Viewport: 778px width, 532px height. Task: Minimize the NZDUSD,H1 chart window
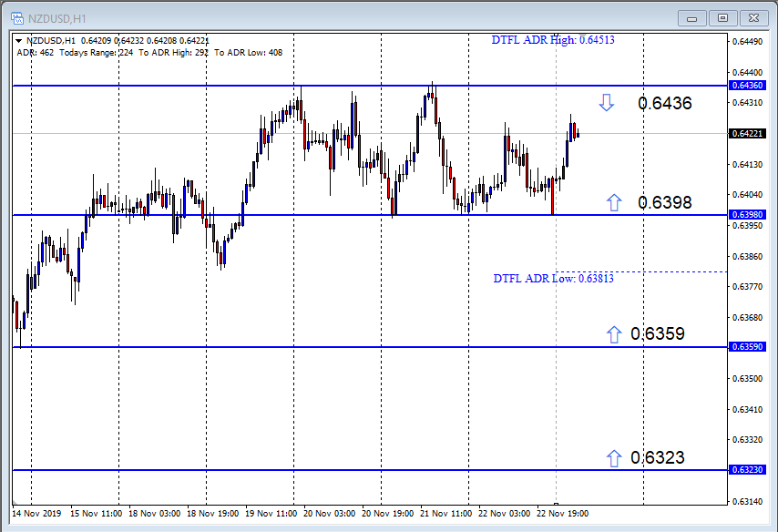click(691, 18)
